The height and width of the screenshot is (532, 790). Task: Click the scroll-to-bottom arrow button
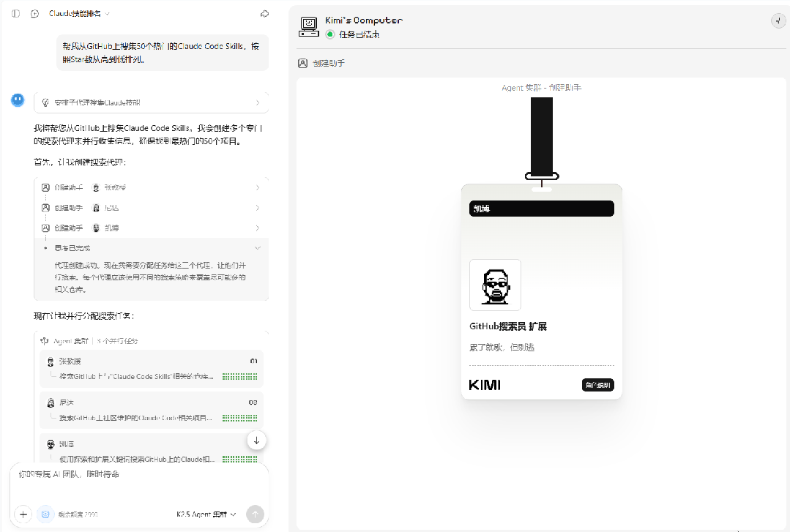[x=256, y=441]
